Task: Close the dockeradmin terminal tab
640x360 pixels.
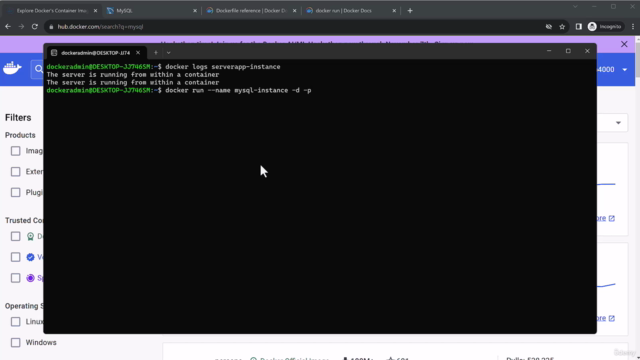Action: [138, 53]
